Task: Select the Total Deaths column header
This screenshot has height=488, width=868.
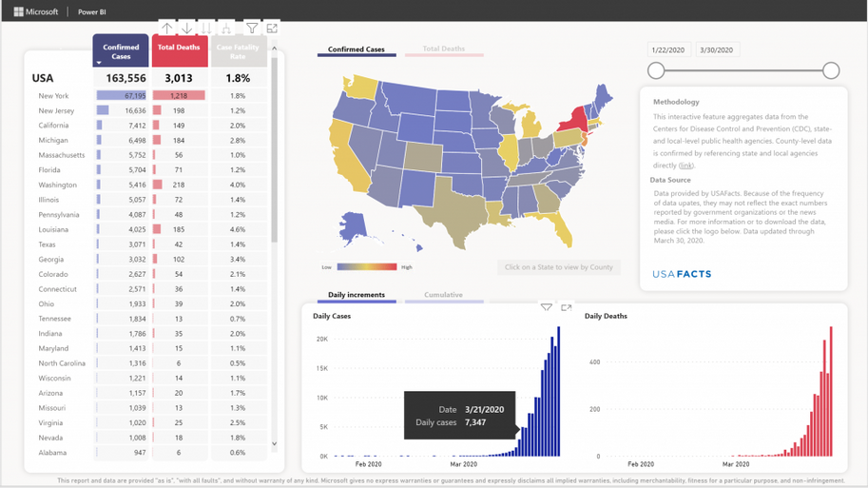Action: (179, 51)
